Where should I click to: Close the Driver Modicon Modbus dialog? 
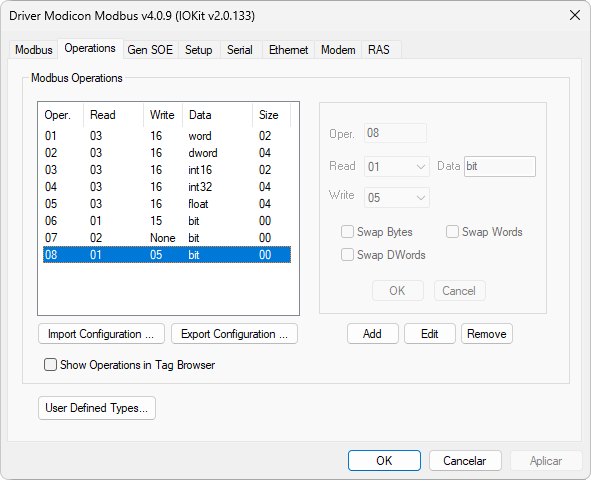574,15
